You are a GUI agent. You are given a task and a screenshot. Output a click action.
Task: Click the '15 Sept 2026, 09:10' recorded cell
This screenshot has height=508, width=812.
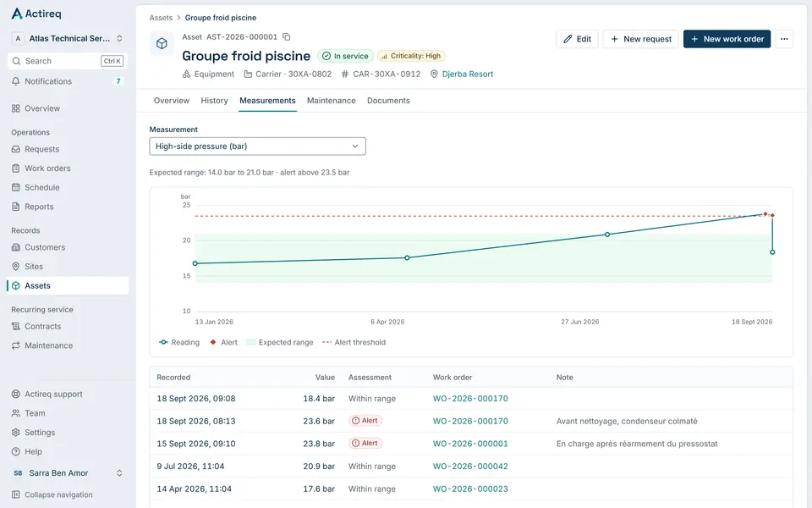coord(196,444)
